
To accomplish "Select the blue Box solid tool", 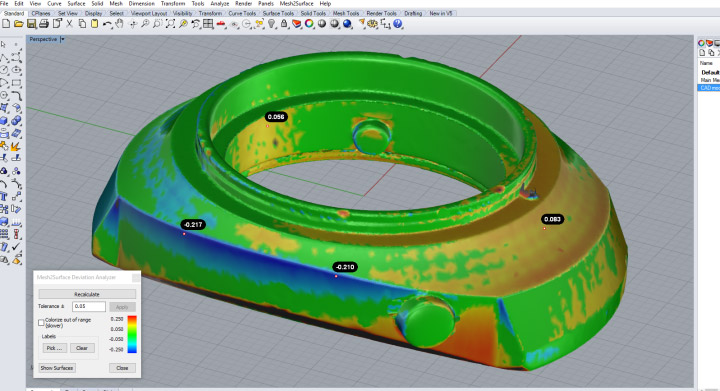I will [x=4, y=121].
